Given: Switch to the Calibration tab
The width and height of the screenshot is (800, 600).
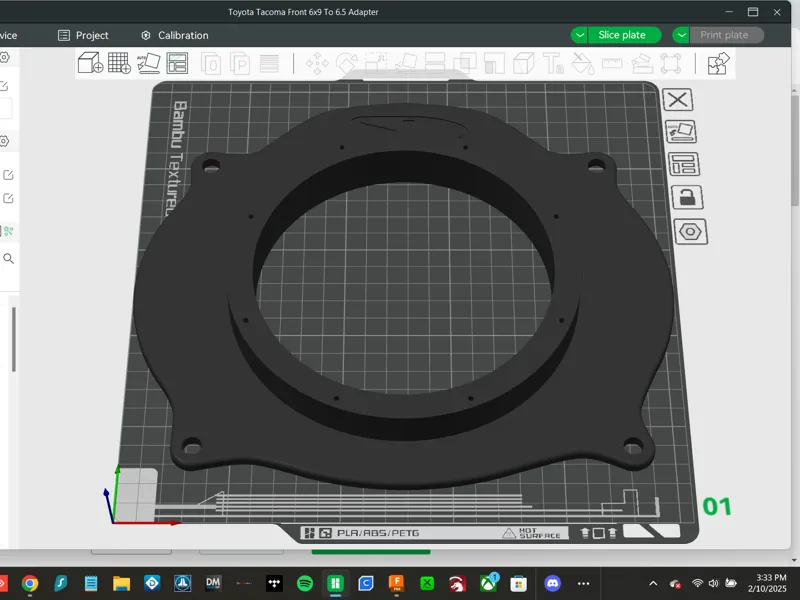Looking at the screenshot, I should [x=174, y=35].
